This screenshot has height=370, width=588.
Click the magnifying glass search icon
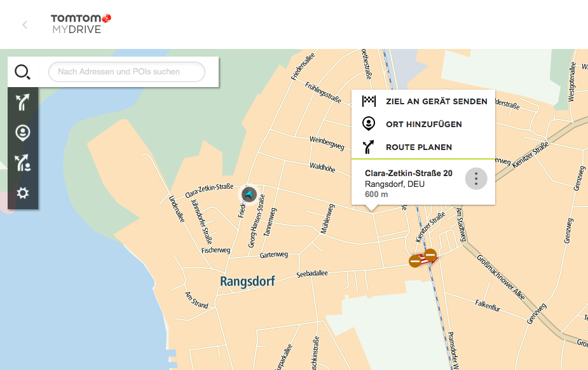(23, 72)
